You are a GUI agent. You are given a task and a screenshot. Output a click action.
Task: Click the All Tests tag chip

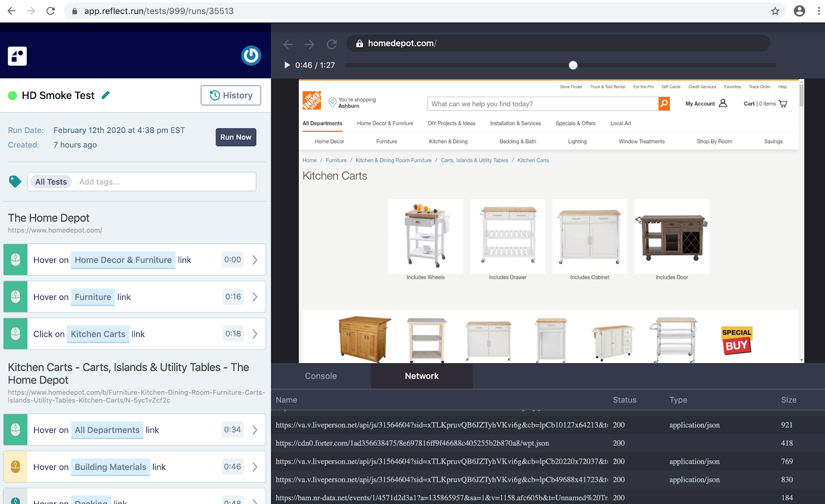51,181
